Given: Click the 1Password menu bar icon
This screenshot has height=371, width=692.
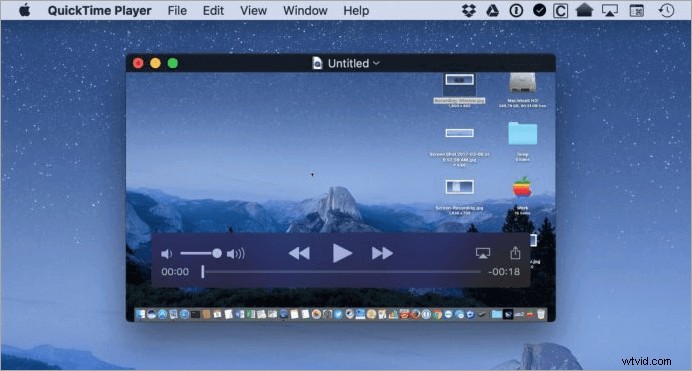Looking at the screenshot, I should pyautogui.click(x=516, y=10).
